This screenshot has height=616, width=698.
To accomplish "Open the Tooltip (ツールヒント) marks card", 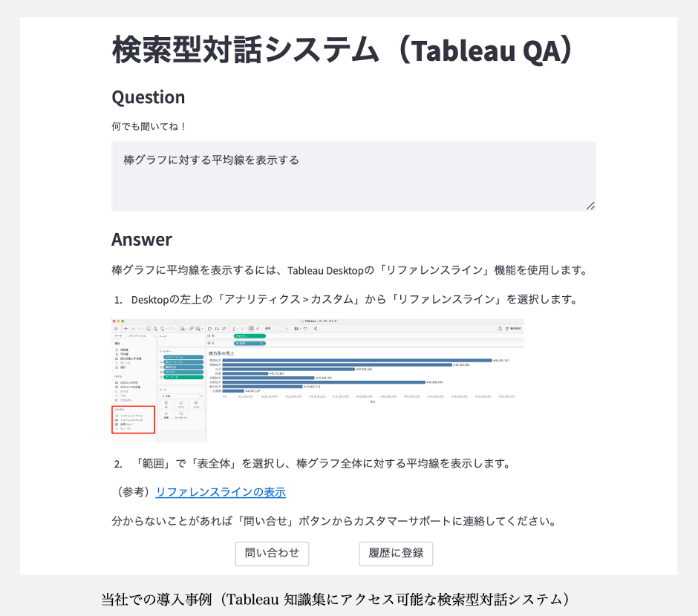I will point(180,415).
